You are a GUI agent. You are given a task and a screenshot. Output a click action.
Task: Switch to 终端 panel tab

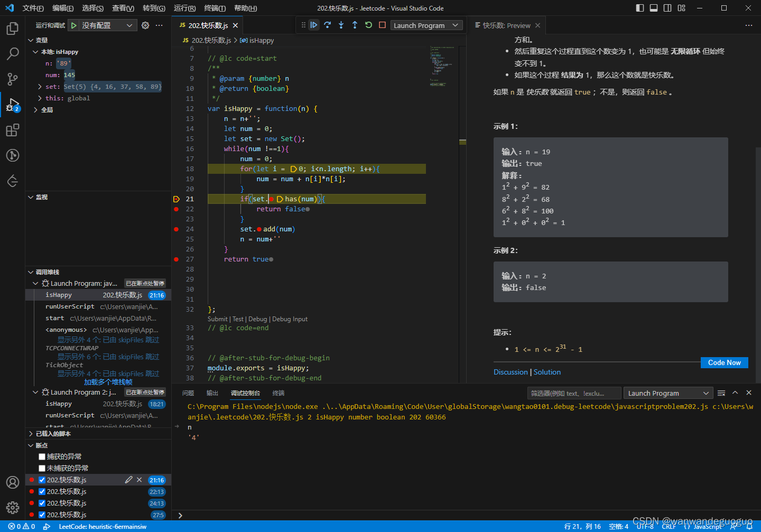click(279, 393)
